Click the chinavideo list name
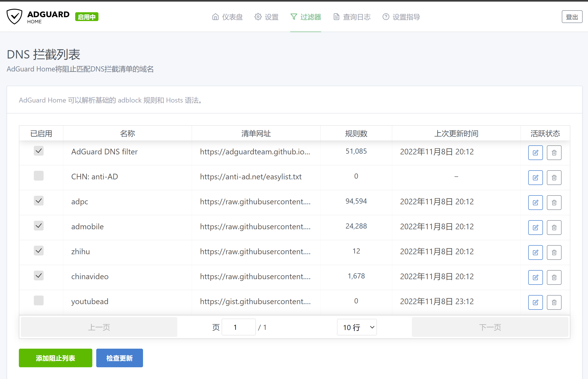This screenshot has height=379, width=588. point(90,277)
